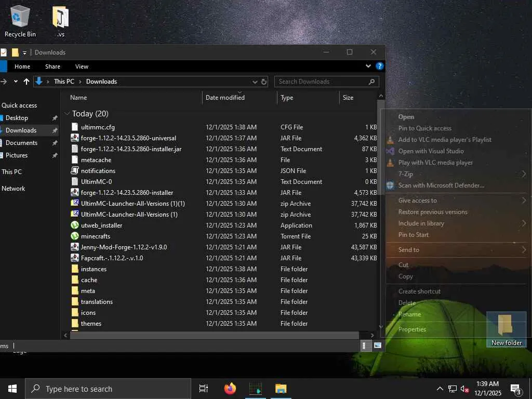Open the View ribbon tab

[82, 66]
